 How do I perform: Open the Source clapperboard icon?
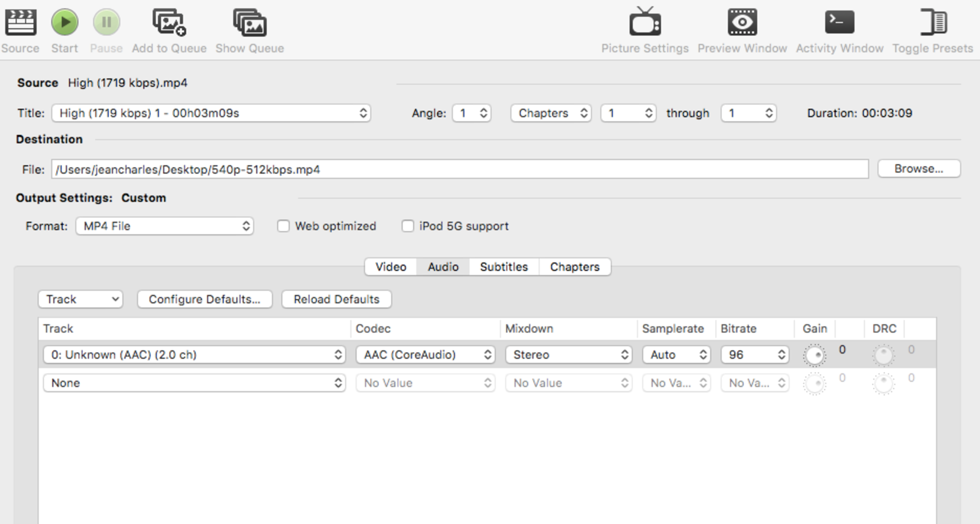[x=20, y=23]
